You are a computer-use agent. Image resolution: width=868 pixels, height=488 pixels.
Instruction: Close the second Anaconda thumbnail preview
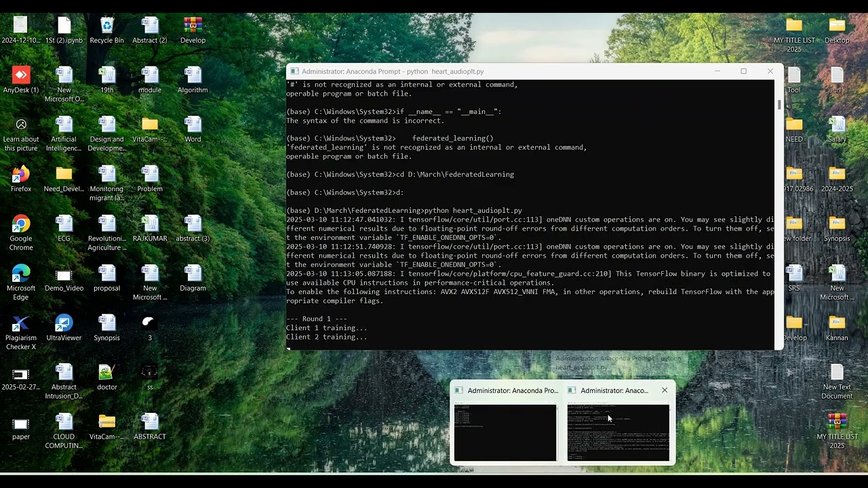click(x=665, y=390)
